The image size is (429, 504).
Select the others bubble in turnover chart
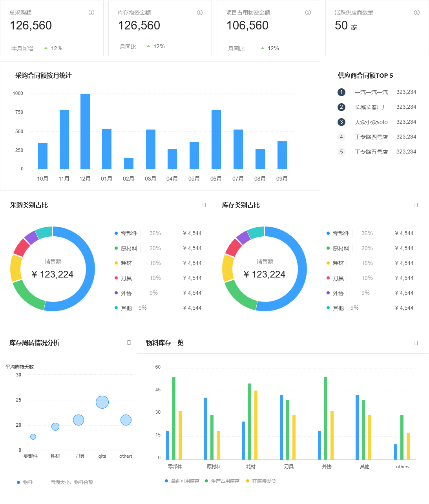pos(126,420)
